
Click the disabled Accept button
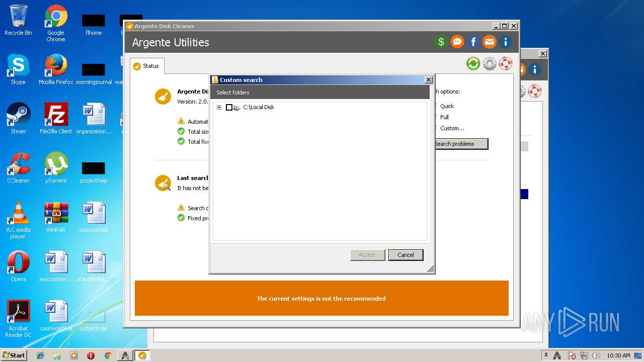(x=367, y=255)
